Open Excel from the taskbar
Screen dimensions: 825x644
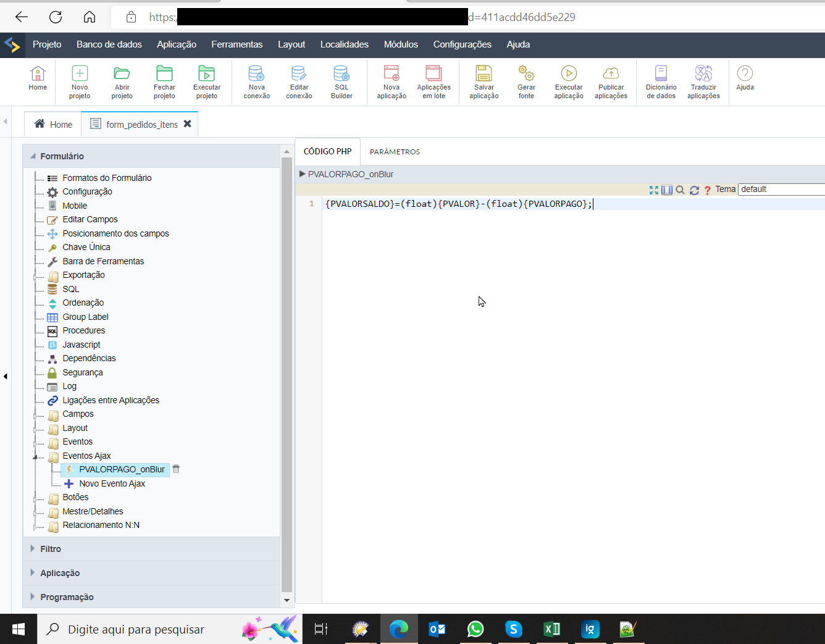pos(551,629)
